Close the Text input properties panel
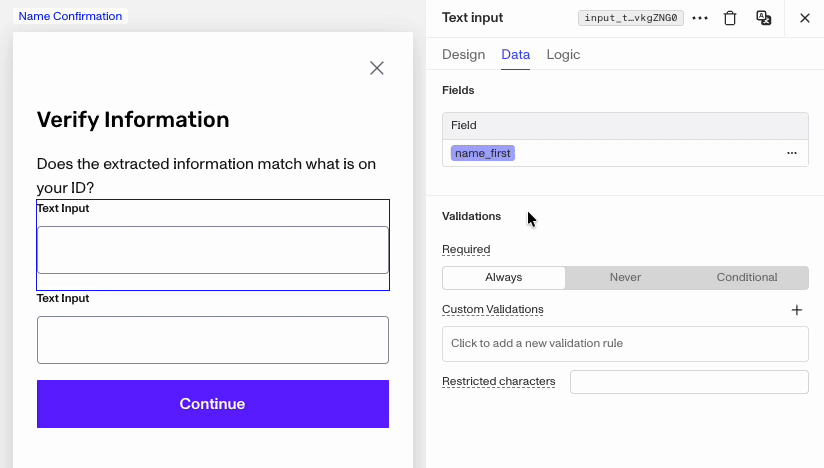This screenshot has width=824, height=468. click(805, 18)
